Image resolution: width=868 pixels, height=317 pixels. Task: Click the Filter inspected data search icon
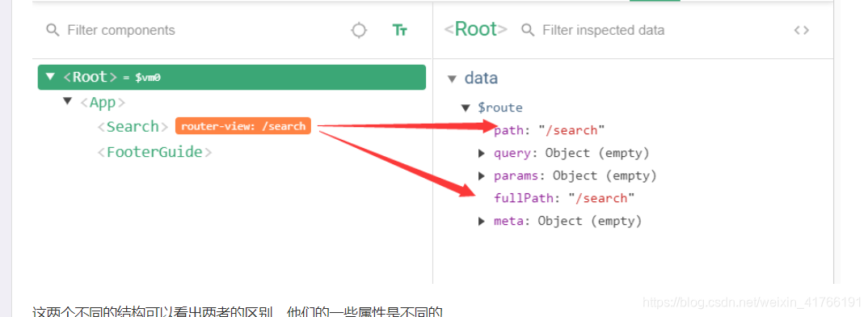click(x=528, y=30)
